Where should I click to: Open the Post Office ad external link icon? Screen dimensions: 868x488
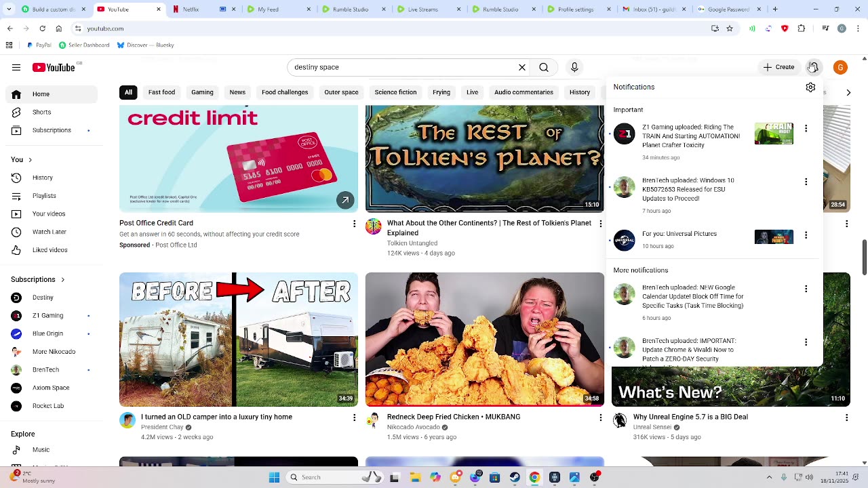click(x=345, y=200)
